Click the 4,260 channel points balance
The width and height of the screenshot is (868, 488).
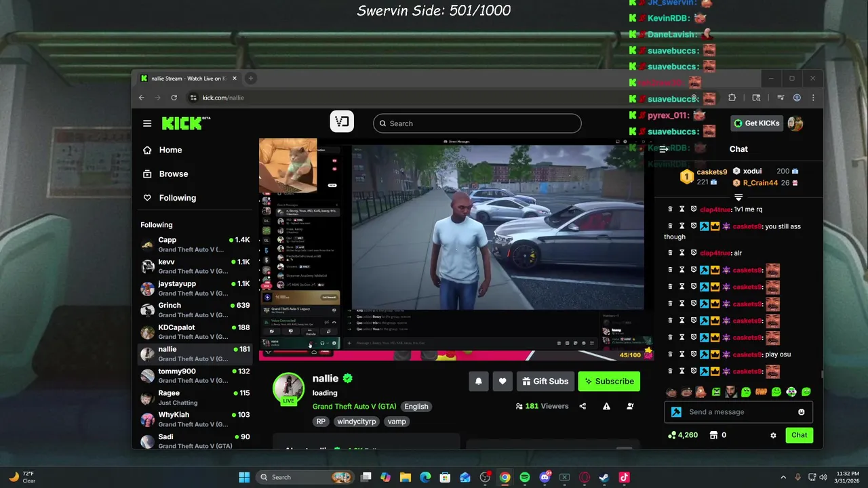pos(683,435)
